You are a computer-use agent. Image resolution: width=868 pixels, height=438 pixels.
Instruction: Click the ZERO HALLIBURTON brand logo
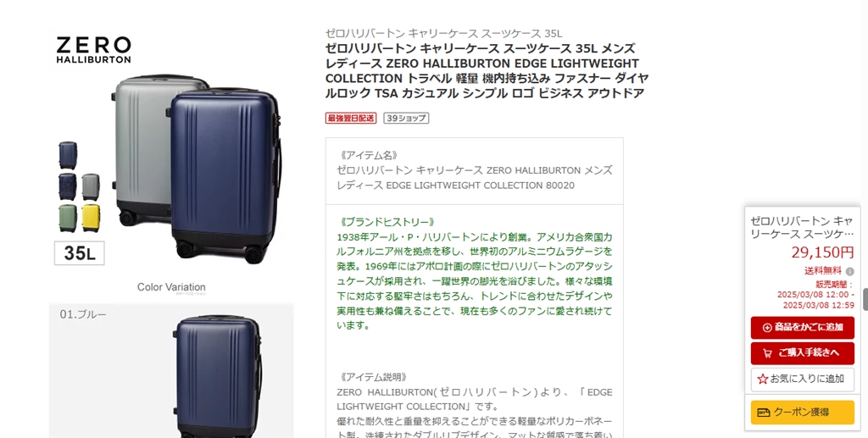(x=93, y=50)
